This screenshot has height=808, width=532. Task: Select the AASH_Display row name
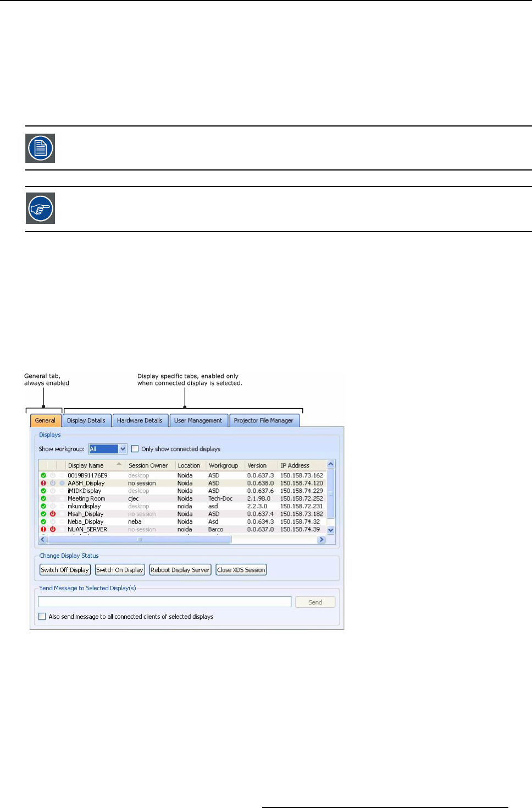pyautogui.click(x=86, y=483)
